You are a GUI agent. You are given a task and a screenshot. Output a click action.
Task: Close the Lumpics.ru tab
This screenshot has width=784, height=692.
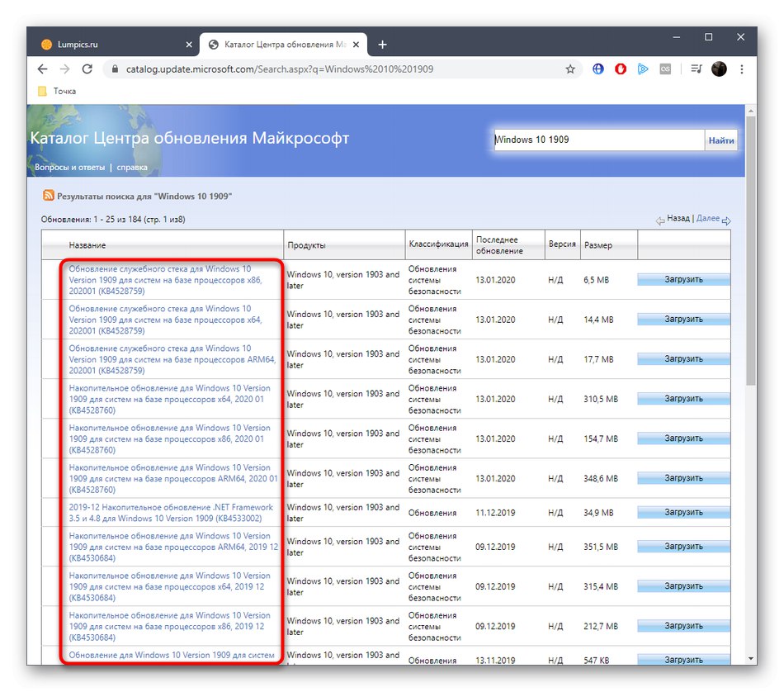point(189,45)
